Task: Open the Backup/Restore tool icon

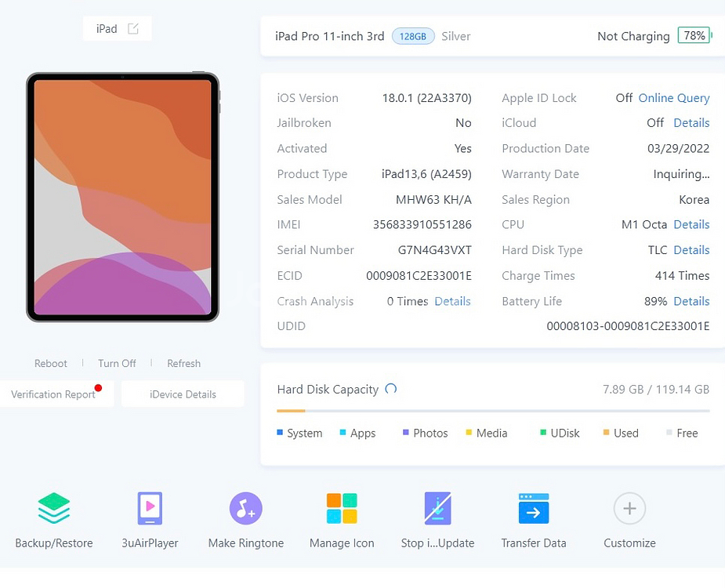Action: 54,508
